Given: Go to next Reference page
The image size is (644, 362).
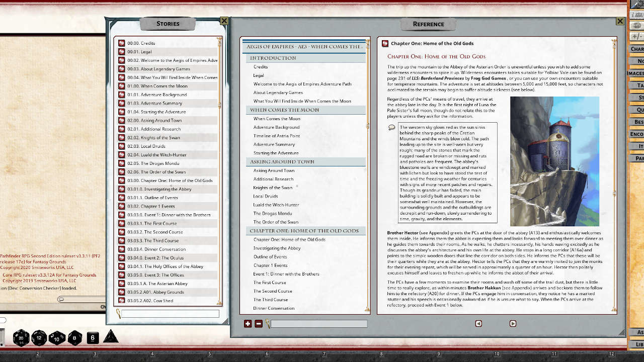Looking at the screenshot, I should pos(513,324).
